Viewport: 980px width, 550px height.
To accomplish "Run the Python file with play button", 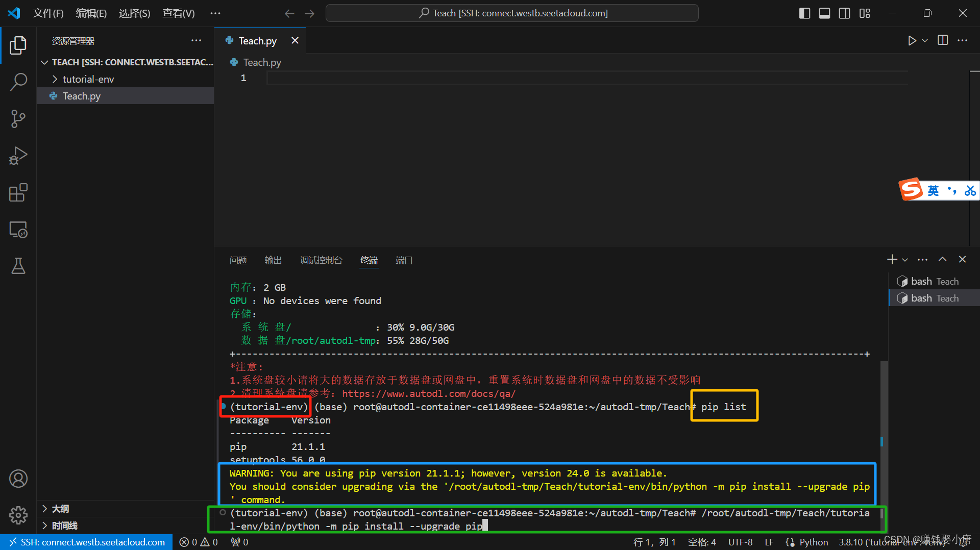I will [912, 41].
